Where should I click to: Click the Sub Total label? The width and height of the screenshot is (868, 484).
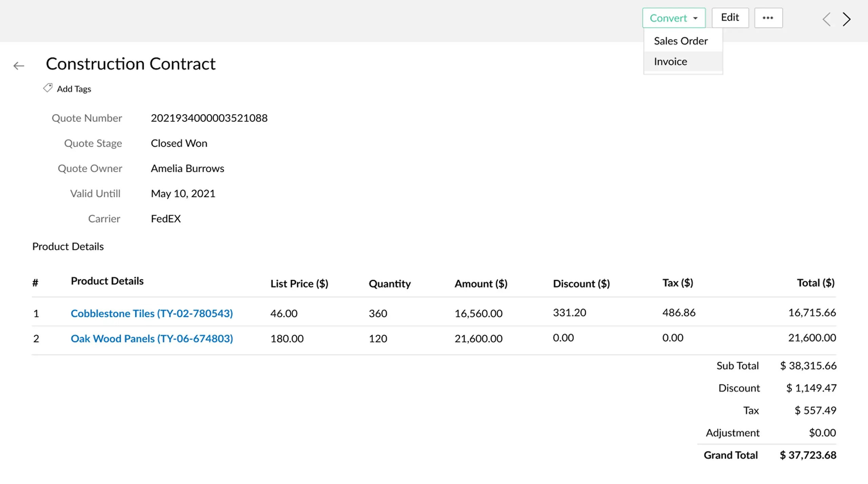[x=737, y=366]
